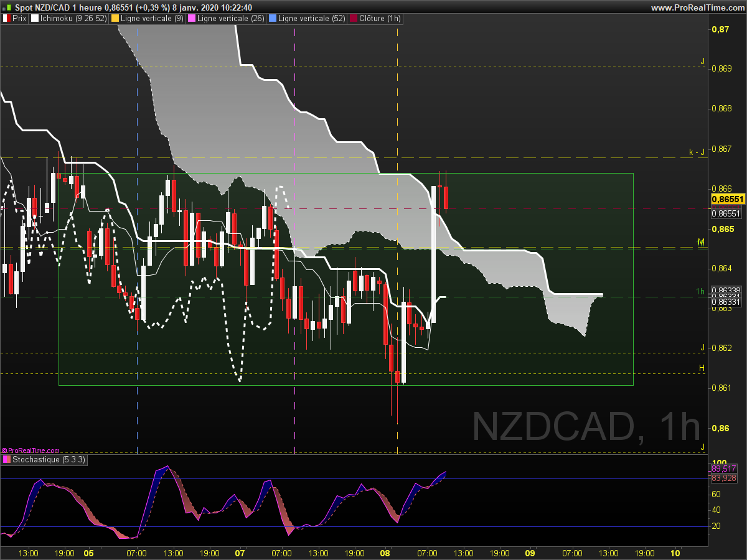The image size is (747, 560).
Task: Click the yellow 'H' level label
Action: point(702,368)
